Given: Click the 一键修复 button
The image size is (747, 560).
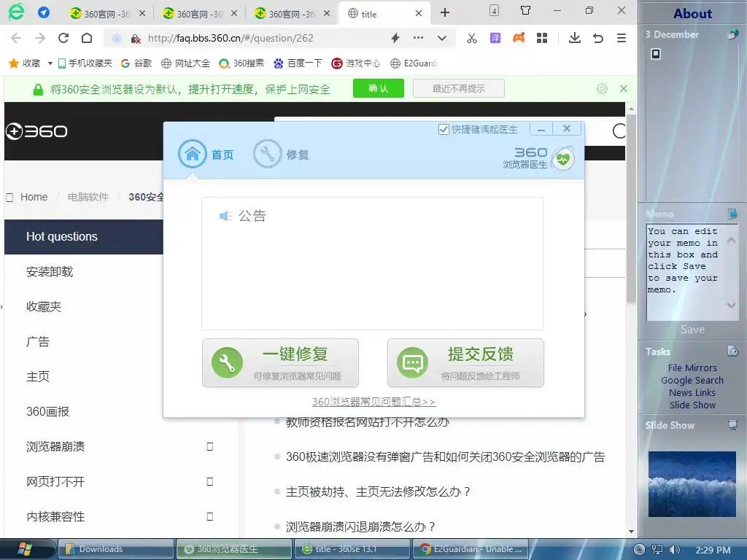Looking at the screenshot, I should click(280, 363).
